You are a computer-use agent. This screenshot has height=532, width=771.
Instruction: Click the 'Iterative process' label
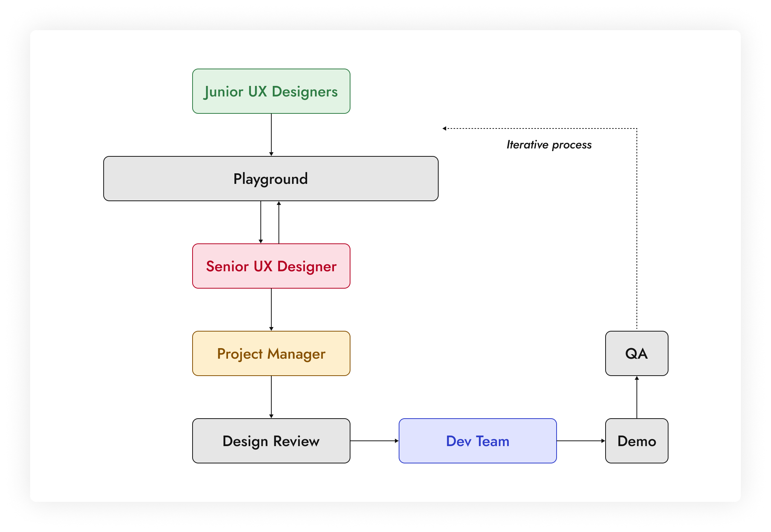click(x=549, y=145)
